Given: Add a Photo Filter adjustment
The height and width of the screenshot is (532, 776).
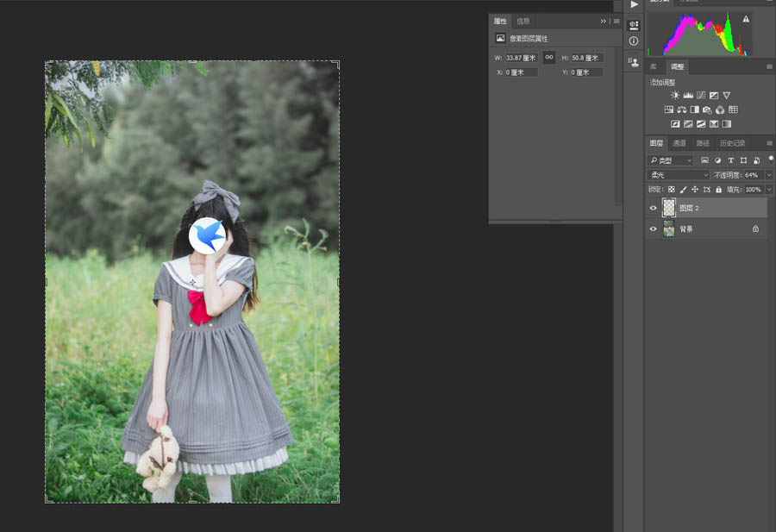Looking at the screenshot, I should [x=707, y=110].
